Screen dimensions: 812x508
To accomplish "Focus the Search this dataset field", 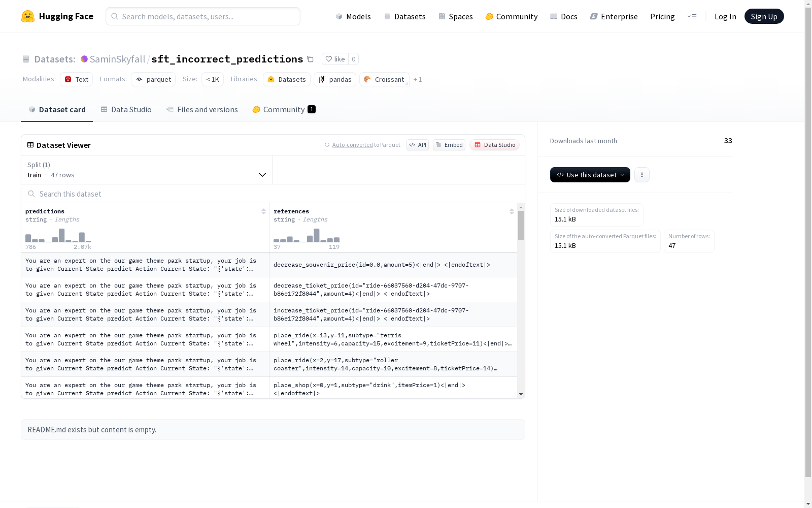I will coord(273,194).
